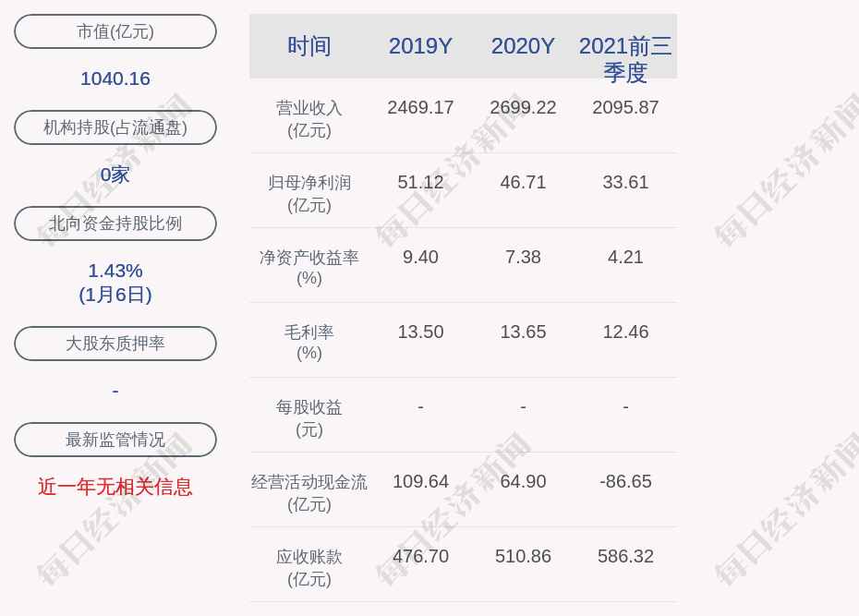Select the red 近一年无相关信息 notice
This screenshot has height=616, width=859.
coord(115,487)
